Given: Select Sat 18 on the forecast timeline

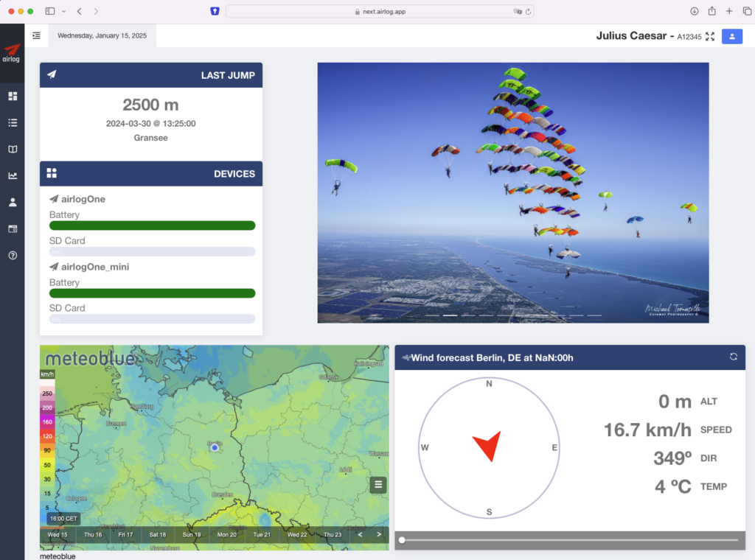Looking at the screenshot, I should coord(158,534).
